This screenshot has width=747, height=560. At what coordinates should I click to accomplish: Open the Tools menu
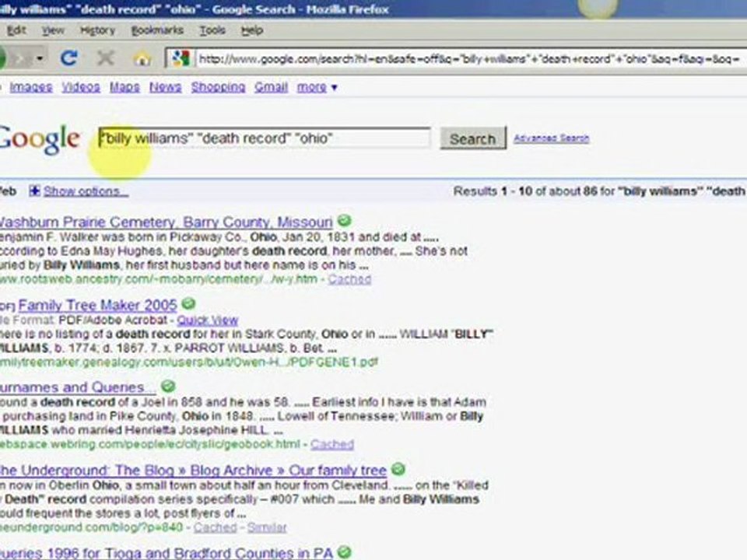point(212,30)
